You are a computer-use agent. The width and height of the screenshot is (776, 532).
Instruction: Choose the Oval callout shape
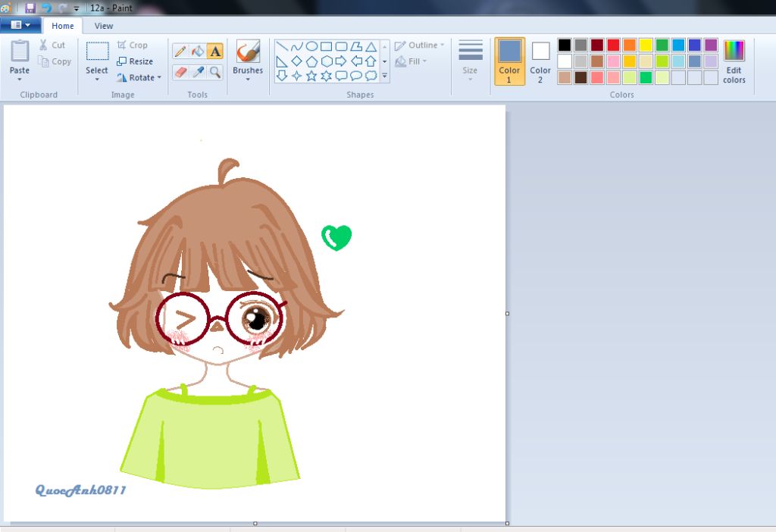click(356, 76)
